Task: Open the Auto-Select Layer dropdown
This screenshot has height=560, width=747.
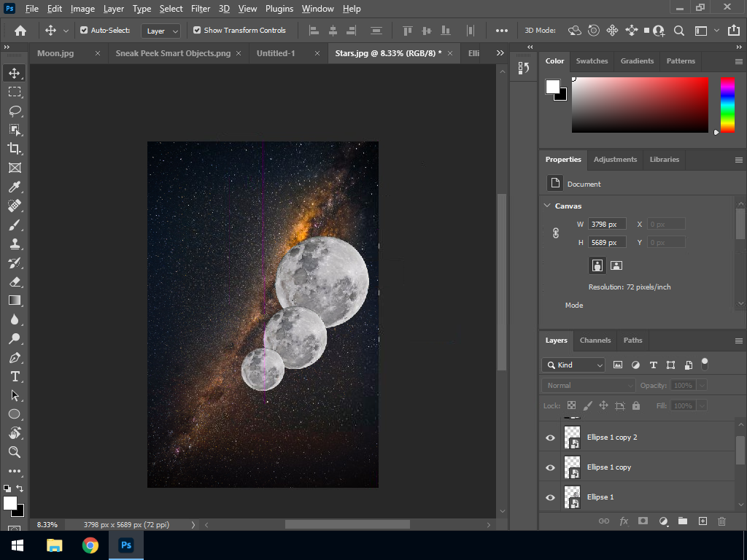Action: (x=161, y=31)
